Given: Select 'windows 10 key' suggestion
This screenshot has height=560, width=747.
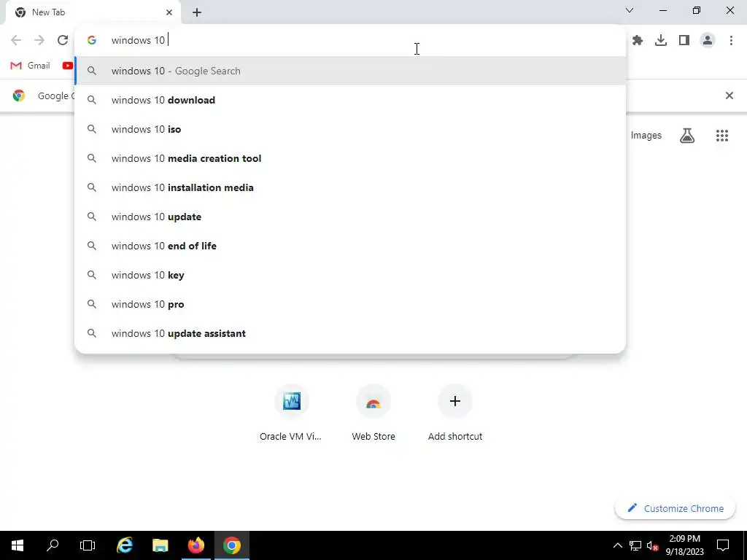Looking at the screenshot, I should tap(350, 275).
